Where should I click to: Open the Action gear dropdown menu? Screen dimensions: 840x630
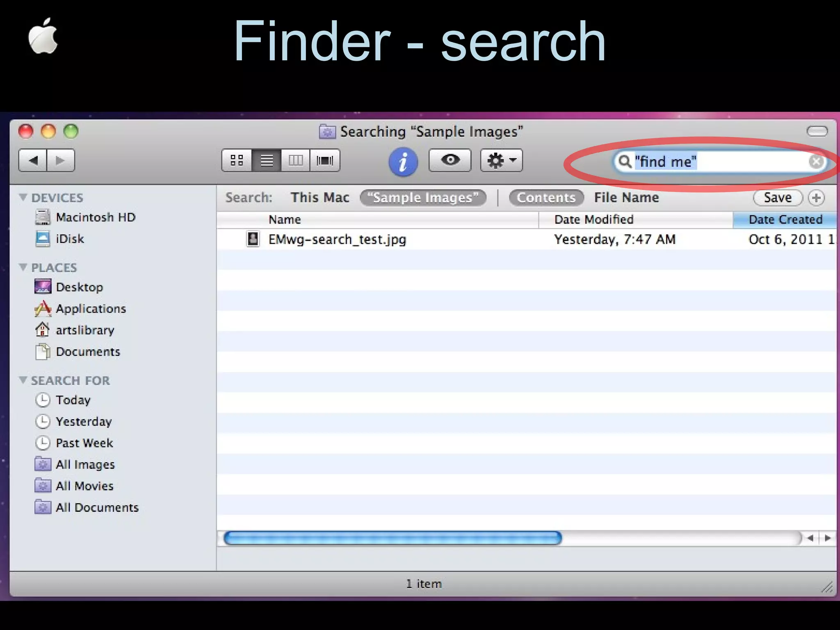501,160
